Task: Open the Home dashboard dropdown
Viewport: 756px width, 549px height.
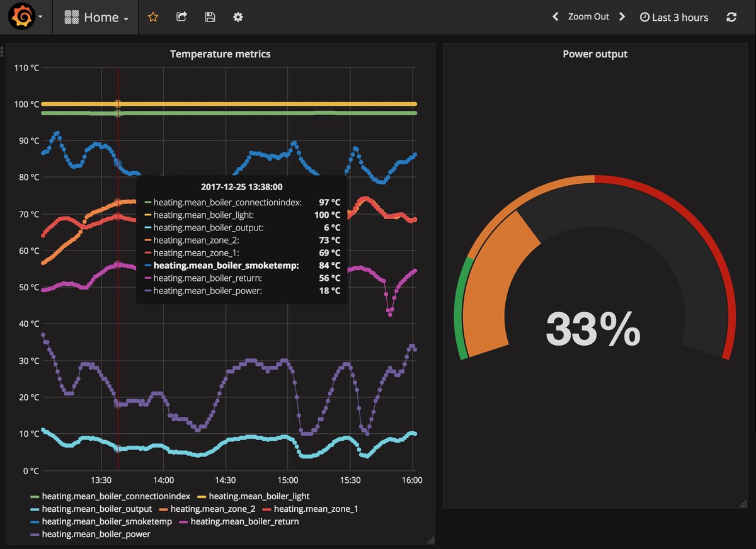Action: click(96, 17)
